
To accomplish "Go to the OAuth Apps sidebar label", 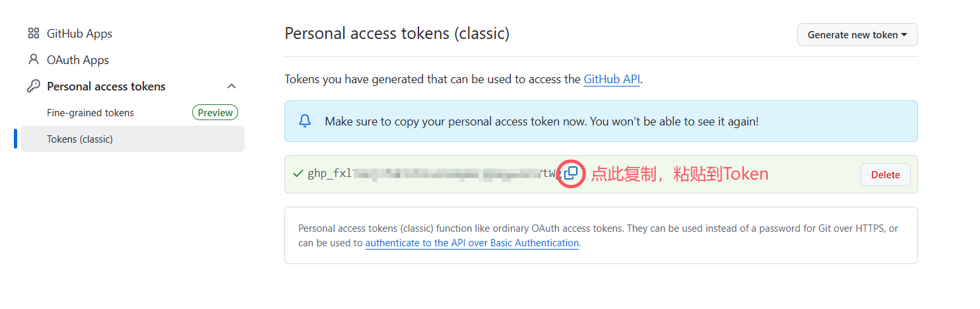I will [x=78, y=60].
